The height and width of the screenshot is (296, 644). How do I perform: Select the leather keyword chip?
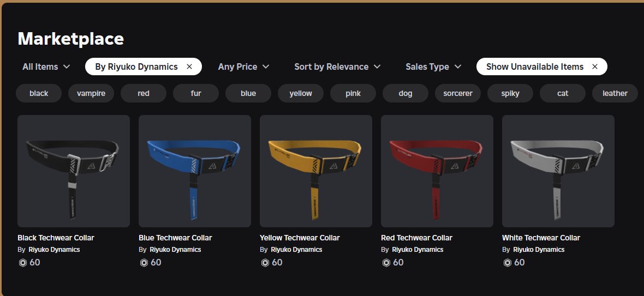[x=615, y=93]
